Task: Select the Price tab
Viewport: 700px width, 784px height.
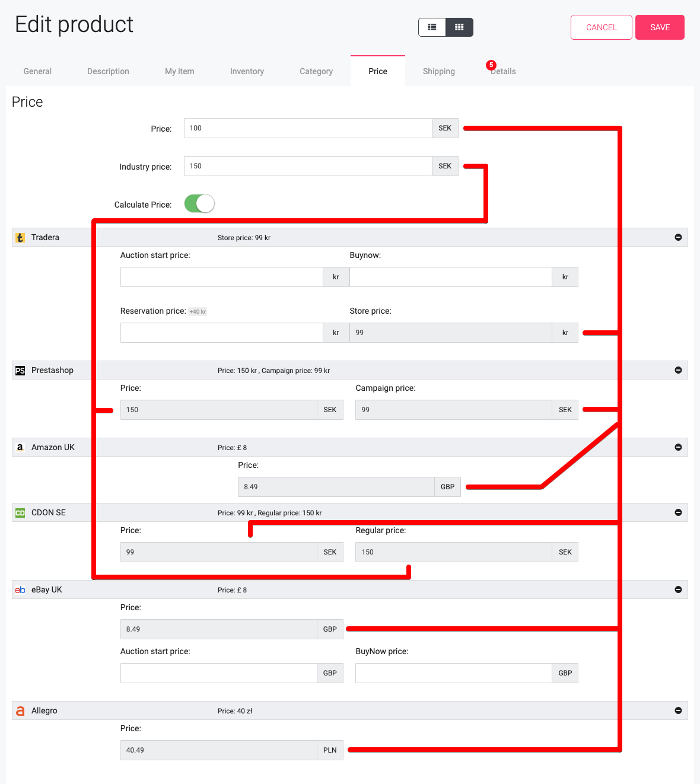Action: pyautogui.click(x=378, y=71)
